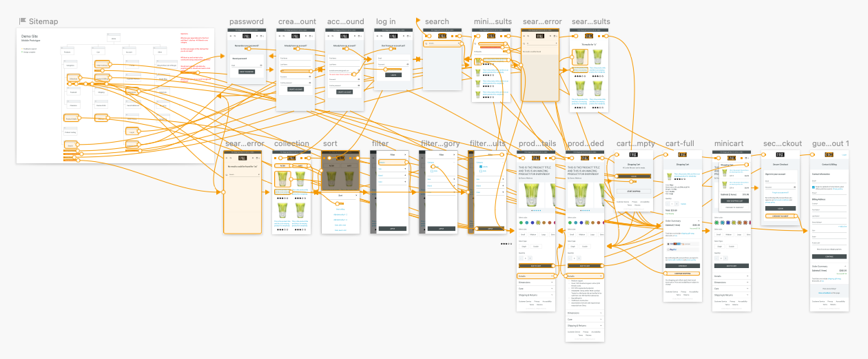
Task: Click Email field in log in artboard
Action: pyautogui.click(x=393, y=58)
